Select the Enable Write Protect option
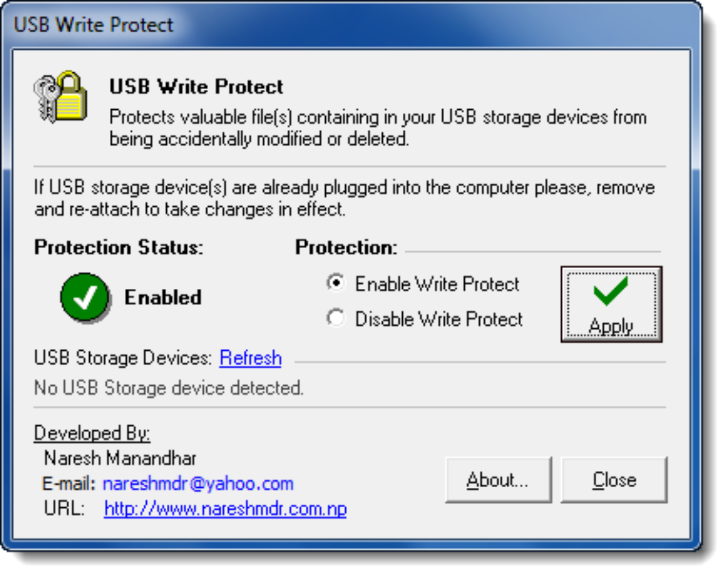 pos(336,283)
